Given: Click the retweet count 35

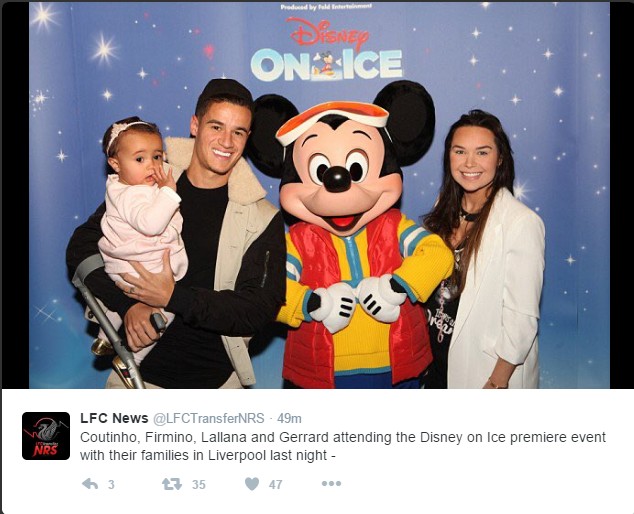Looking at the screenshot, I should [199, 484].
